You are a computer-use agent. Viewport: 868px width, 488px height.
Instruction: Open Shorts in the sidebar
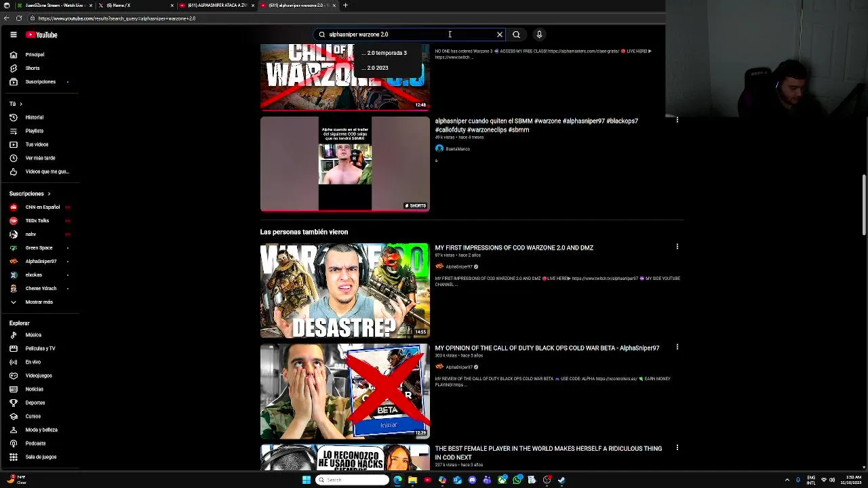click(40, 68)
